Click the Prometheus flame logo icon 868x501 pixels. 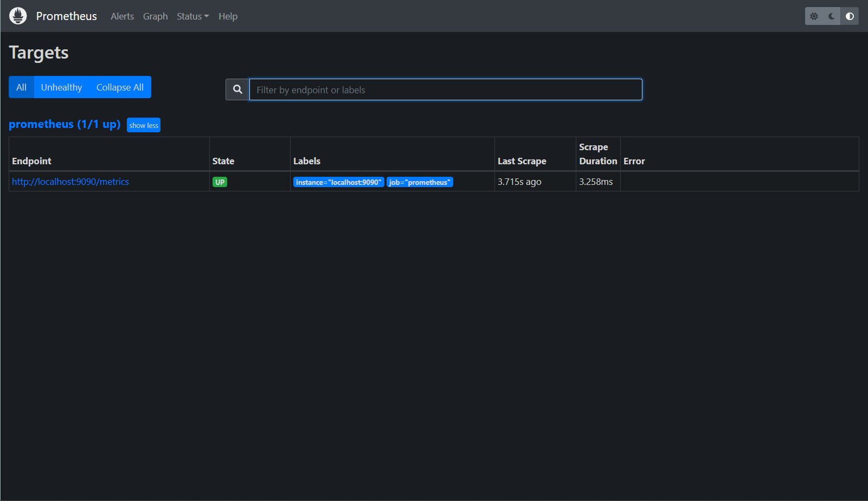(x=18, y=16)
